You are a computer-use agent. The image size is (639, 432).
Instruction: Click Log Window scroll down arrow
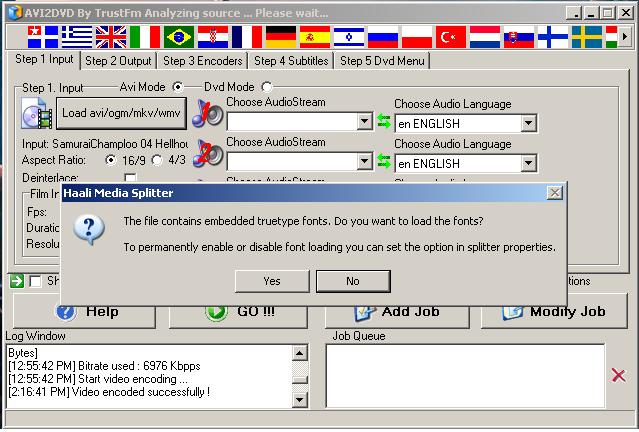(x=300, y=399)
